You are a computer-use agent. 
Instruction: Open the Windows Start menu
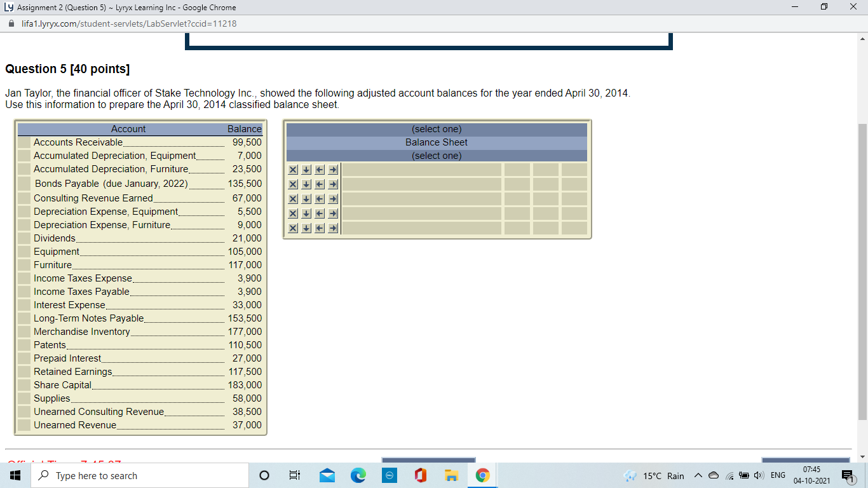click(x=13, y=475)
